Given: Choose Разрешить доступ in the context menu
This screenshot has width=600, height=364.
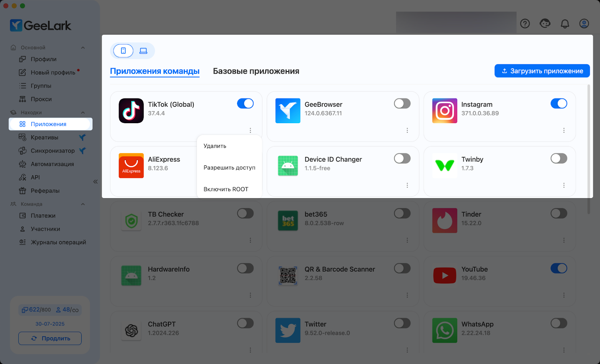Looking at the screenshot, I should coord(229,168).
